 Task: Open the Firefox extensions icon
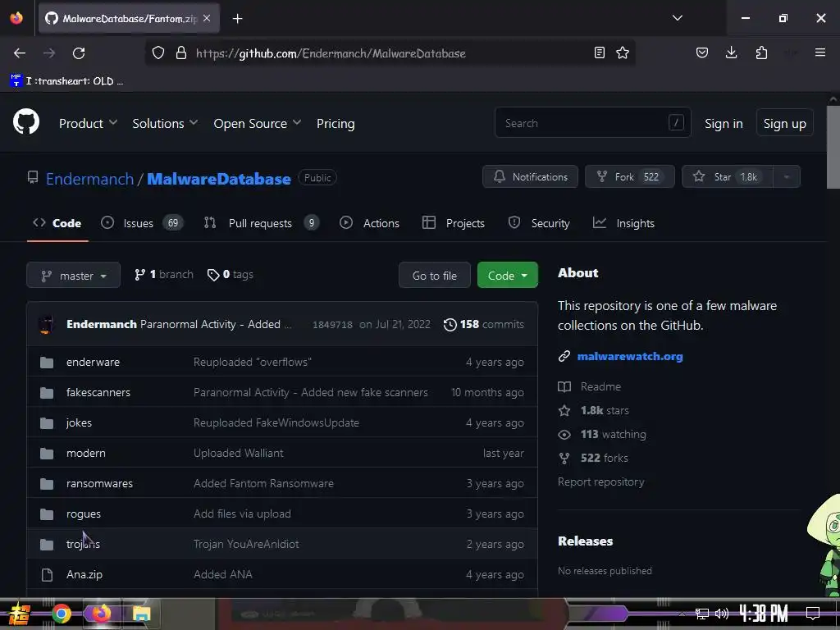tap(761, 52)
